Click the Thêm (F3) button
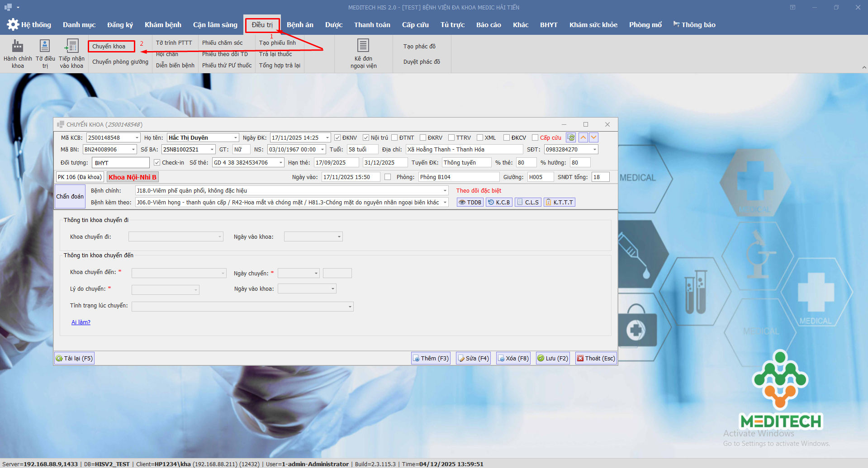This screenshot has height=468, width=868. pos(431,359)
